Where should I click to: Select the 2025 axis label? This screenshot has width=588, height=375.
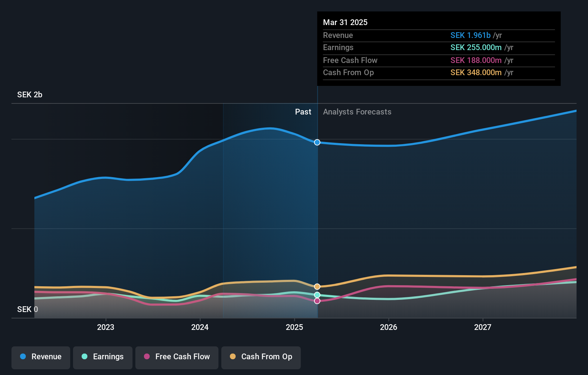tap(294, 327)
